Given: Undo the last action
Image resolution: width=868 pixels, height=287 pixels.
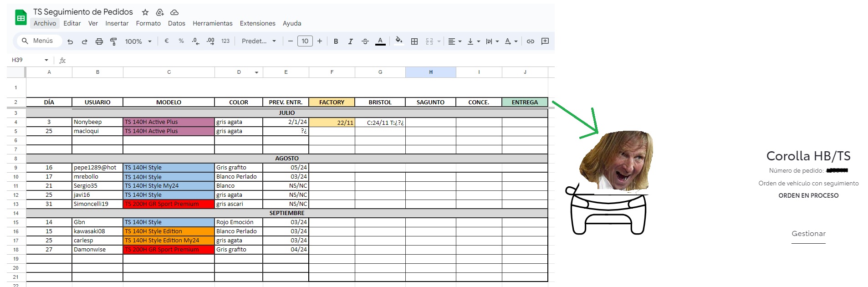Looking at the screenshot, I should [70, 41].
